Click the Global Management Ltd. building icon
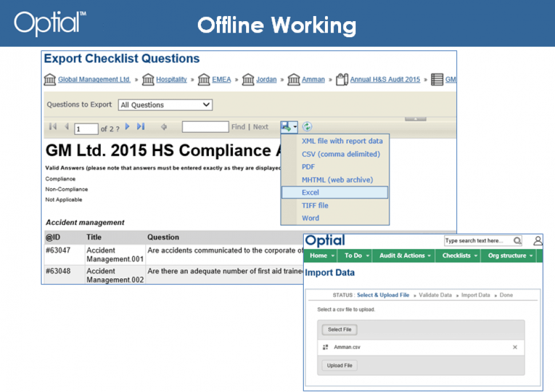 50,80
